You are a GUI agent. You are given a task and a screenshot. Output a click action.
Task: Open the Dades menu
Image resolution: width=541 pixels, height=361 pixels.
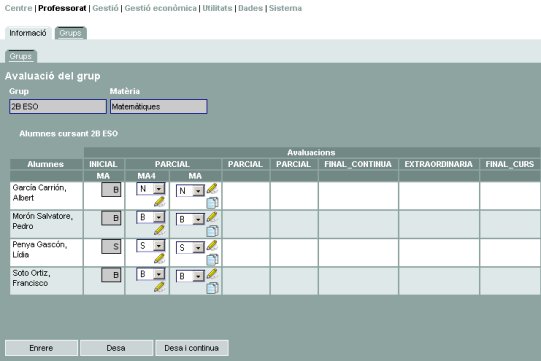click(x=250, y=8)
